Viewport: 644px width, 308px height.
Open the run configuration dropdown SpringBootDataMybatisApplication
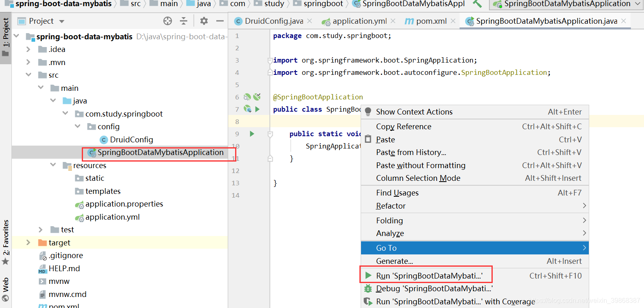566,4
